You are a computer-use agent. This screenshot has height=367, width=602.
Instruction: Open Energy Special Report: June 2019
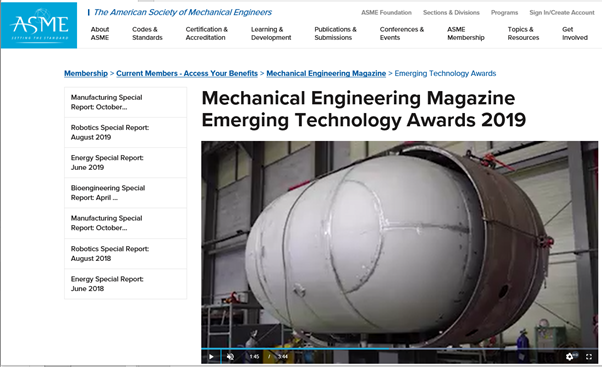click(126, 162)
